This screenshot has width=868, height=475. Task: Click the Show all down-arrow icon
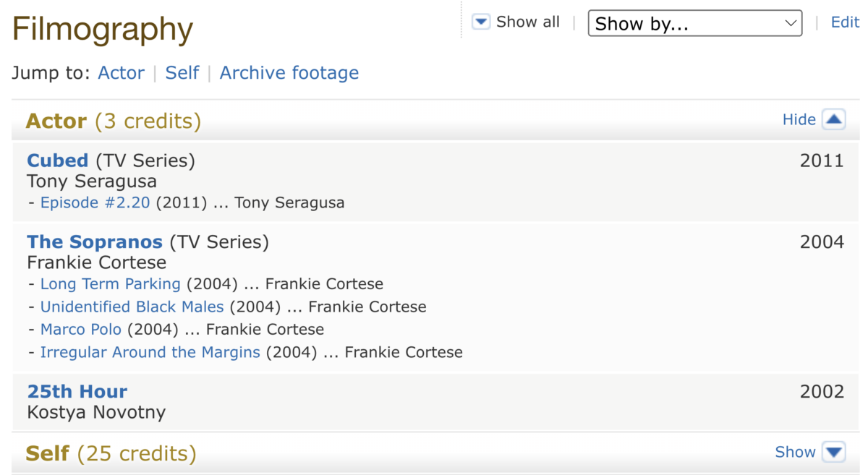click(481, 22)
